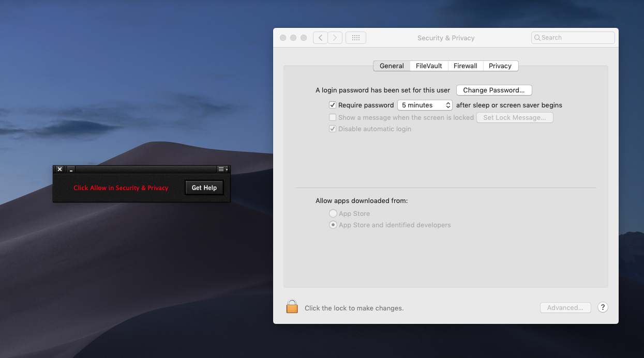Focus the Search input field

pyautogui.click(x=573, y=38)
